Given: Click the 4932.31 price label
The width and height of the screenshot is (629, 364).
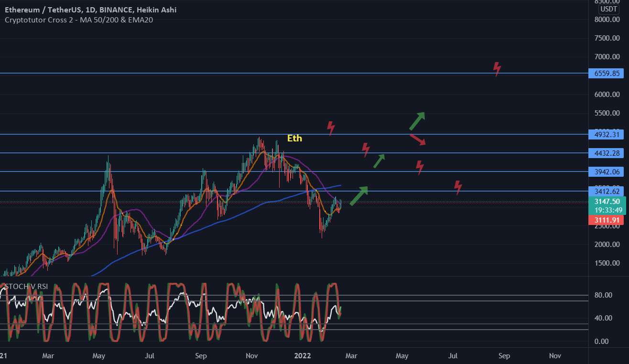Looking at the screenshot, I should coord(607,134).
